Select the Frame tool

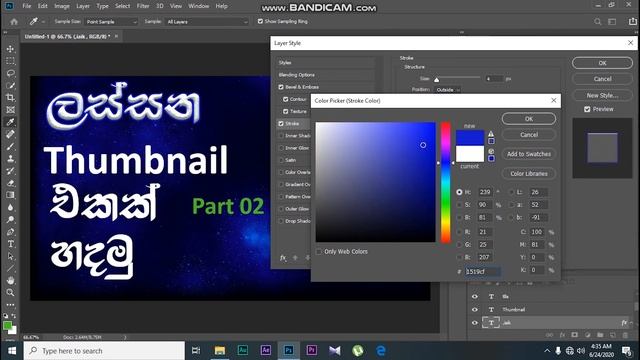pos(10,110)
